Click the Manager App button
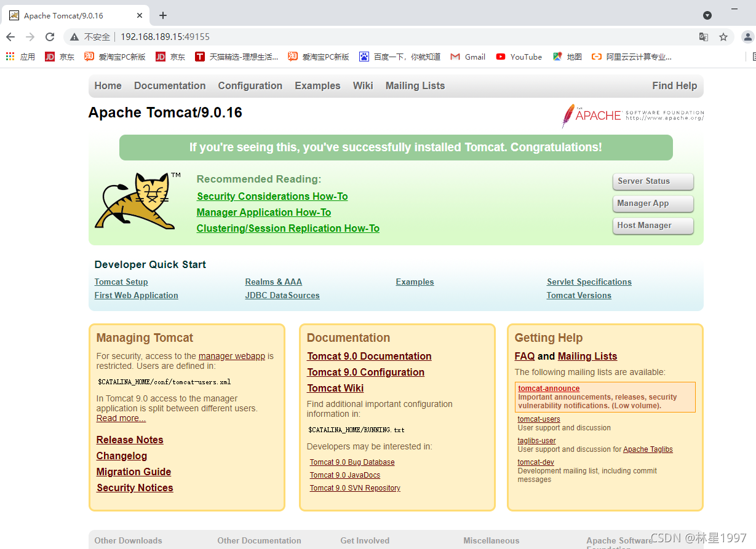 coord(653,203)
